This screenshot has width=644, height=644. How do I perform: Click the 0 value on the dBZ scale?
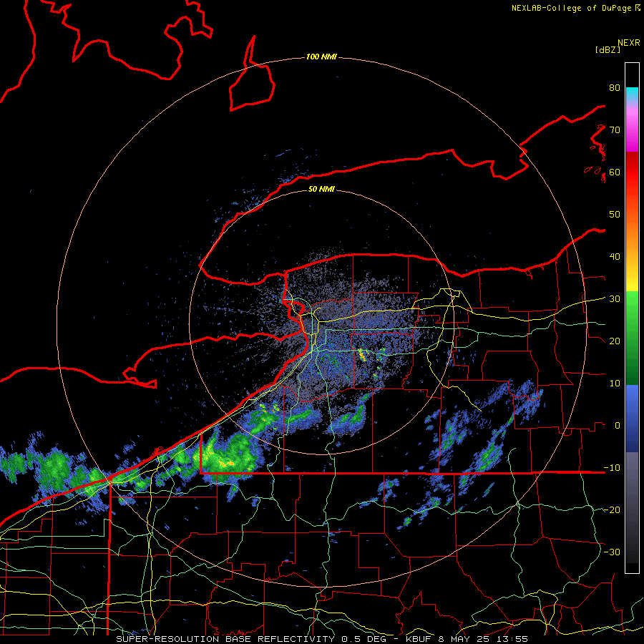[618, 426]
